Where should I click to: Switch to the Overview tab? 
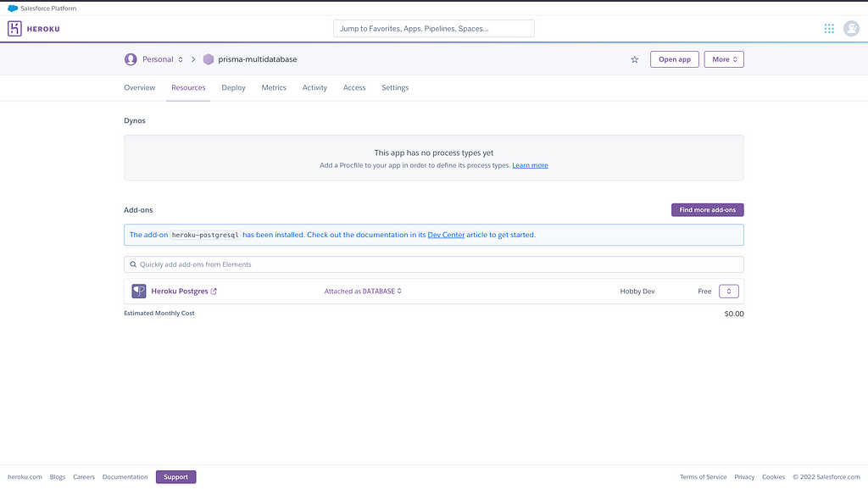140,87
